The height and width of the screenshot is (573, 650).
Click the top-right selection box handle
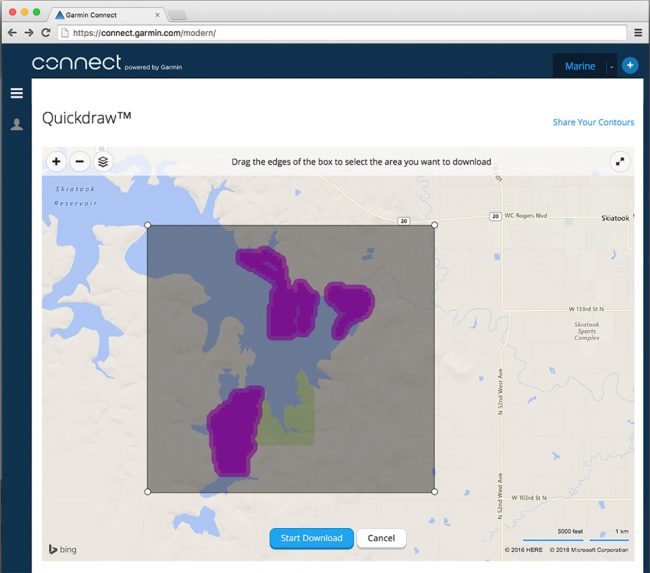pyautogui.click(x=434, y=225)
